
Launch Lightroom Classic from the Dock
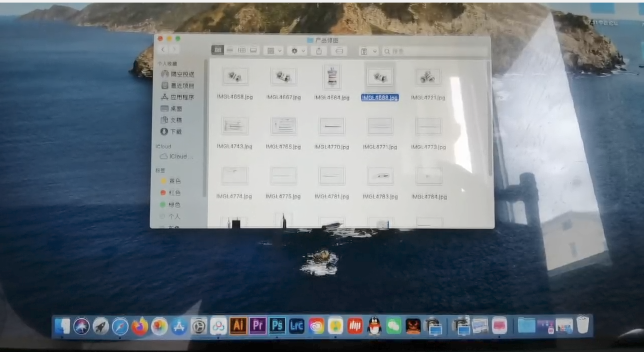296,326
